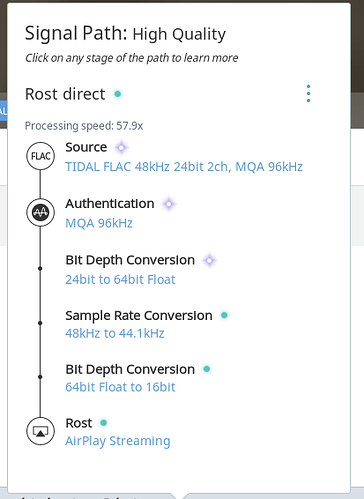This screenshot has height=499, width=364.
Task: Open the TIDAL FLAC 48kHz 24bit source link
Action: pyautogui.click(x=184, y=167)
